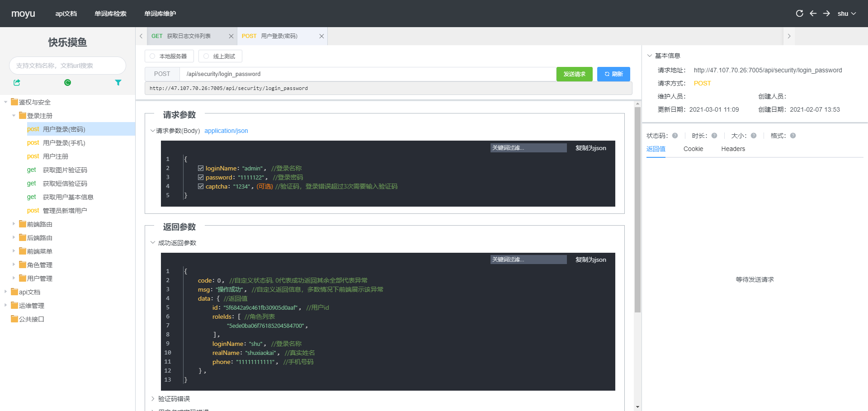Click the 格式 help question icon

coord(793,136)
